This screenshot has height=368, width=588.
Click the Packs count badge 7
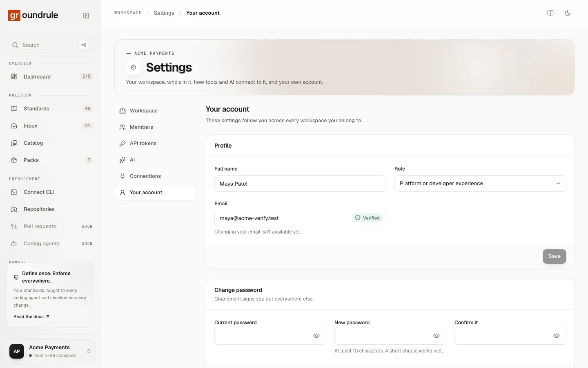click(x=89, y=160)
